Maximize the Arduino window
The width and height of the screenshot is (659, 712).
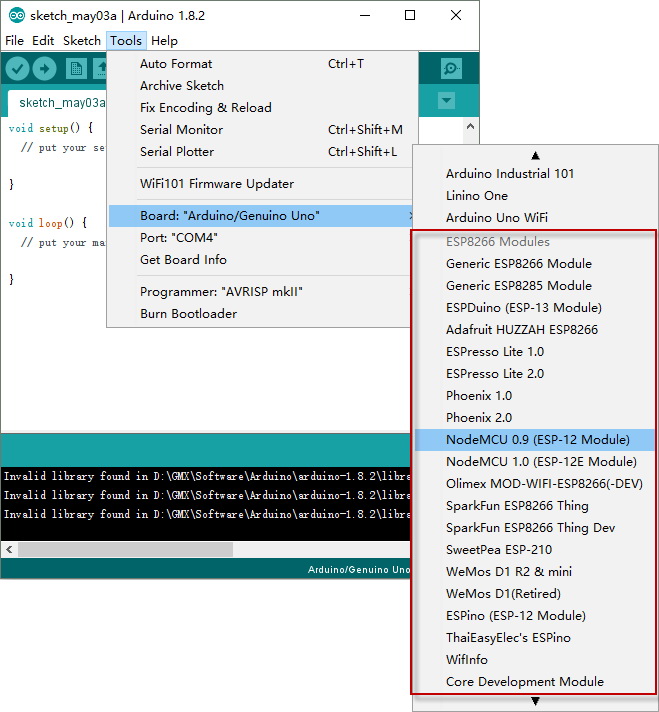tap(410, 15)
